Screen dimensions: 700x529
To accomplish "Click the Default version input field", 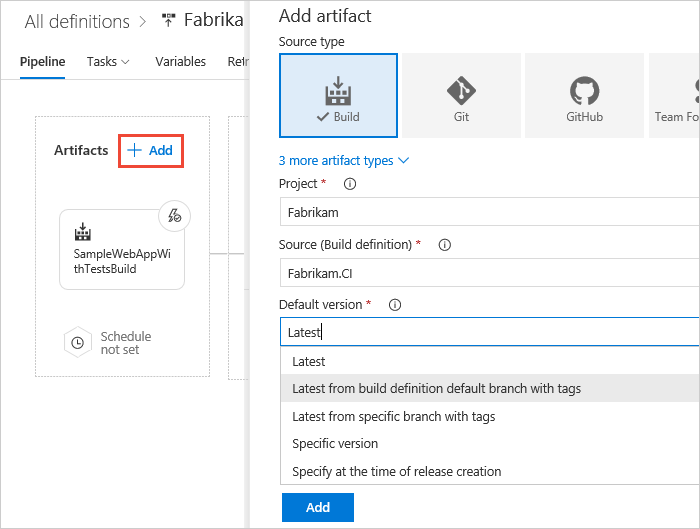I will coord(490,332).
